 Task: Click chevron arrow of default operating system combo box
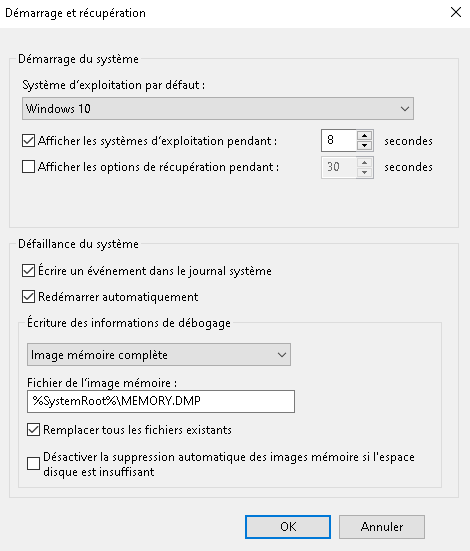pos(405,109)
